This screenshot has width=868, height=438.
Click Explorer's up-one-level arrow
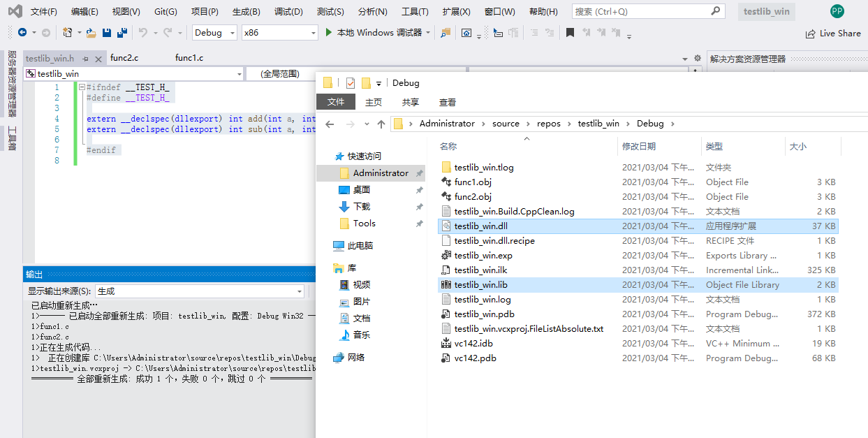pos(381,124)
